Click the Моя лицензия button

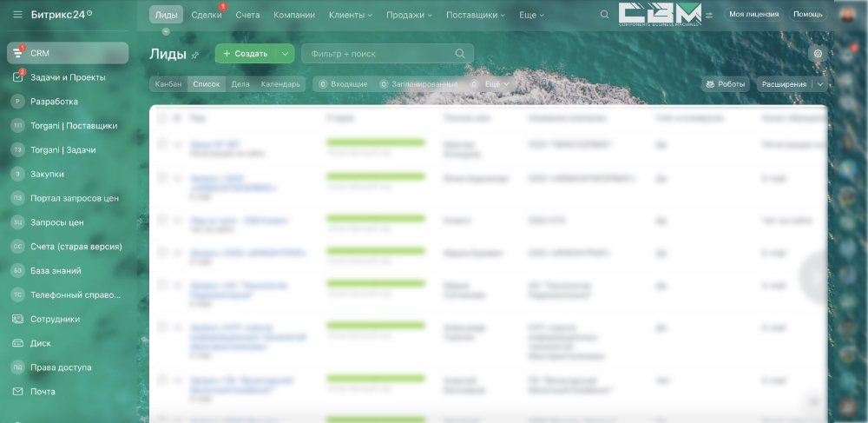pyautogui.click(x=753, y=15)
